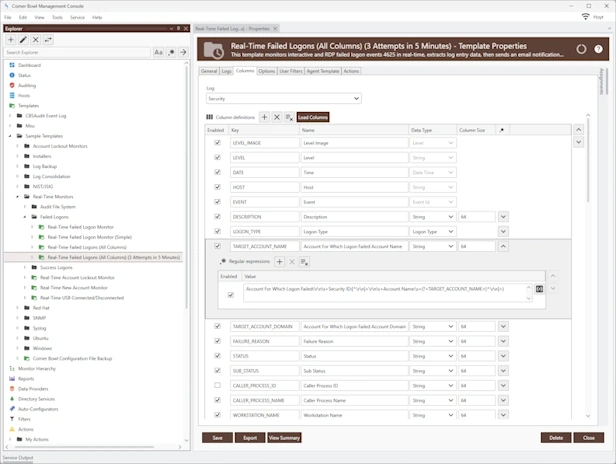Click the pencil edit icon in Explorer

coord(24,39)
